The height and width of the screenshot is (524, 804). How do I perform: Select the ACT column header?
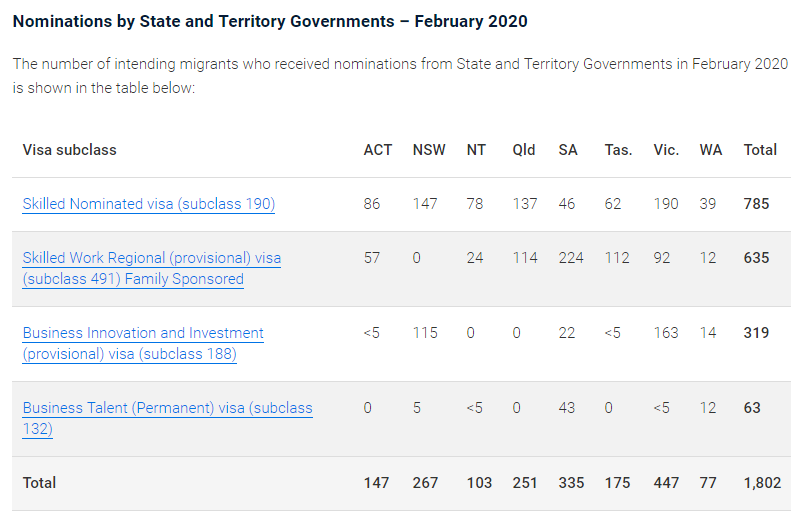tap(378, 150)
